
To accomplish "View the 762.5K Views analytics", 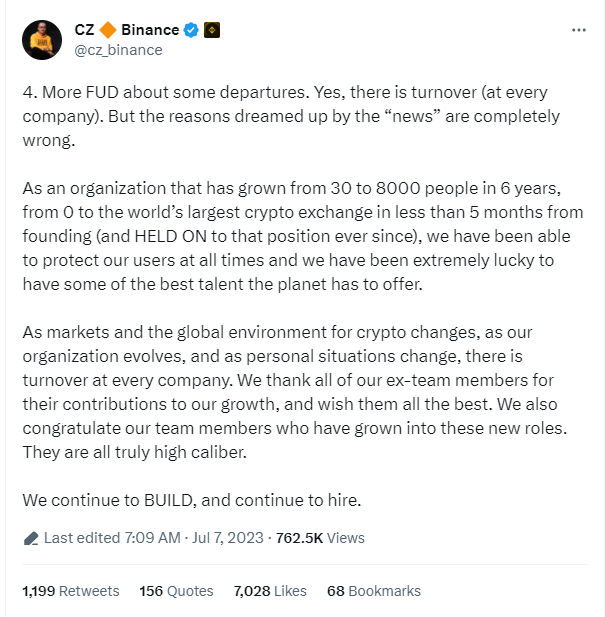I will 321,538.
